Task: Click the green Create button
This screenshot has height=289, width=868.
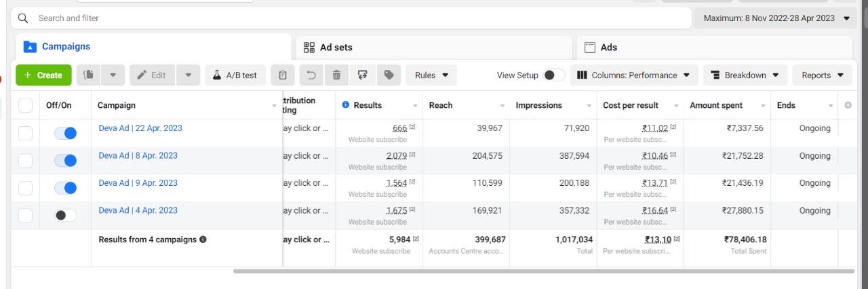Action: [x=43, y=75]
